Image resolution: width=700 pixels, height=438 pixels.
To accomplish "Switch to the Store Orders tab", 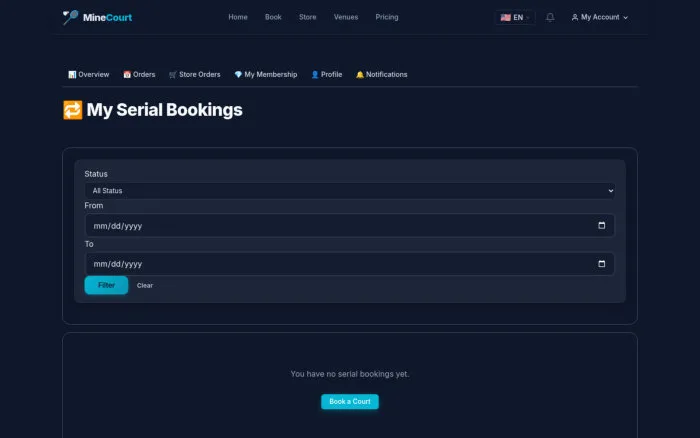I will click(x=195, y=75).
